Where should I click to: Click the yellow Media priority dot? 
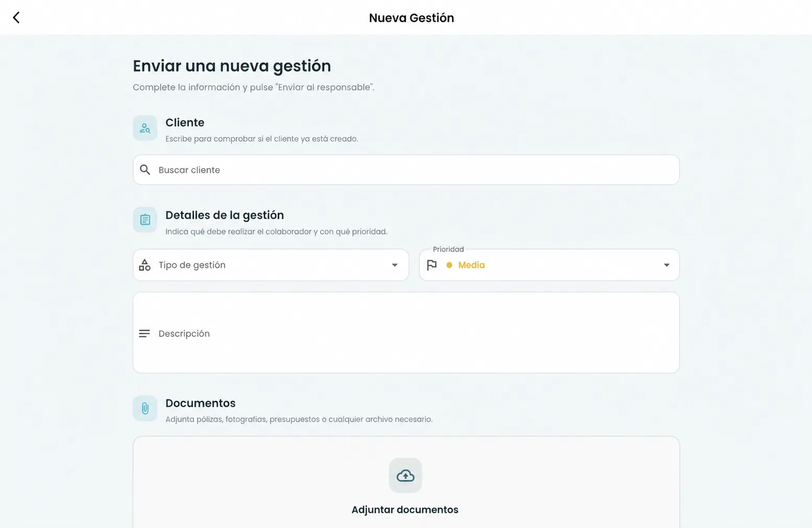tap(449, 265)
